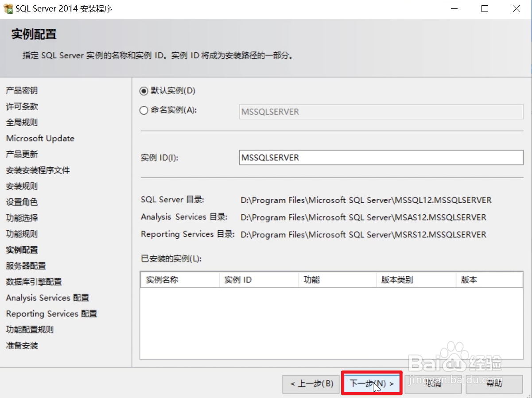Viewport: 532px width, 398px height.
Task: Open the 许可条款 step
Action: click(x=21, y=106)
